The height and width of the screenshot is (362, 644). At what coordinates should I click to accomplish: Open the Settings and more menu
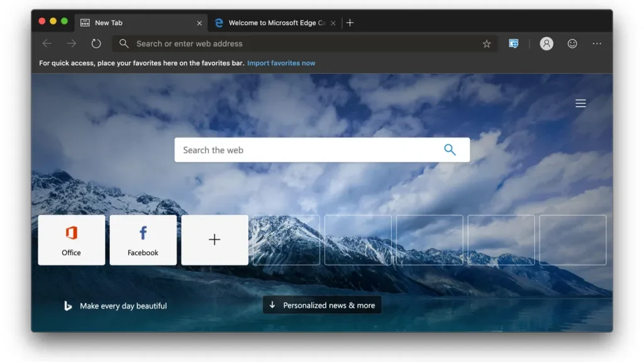597,43
